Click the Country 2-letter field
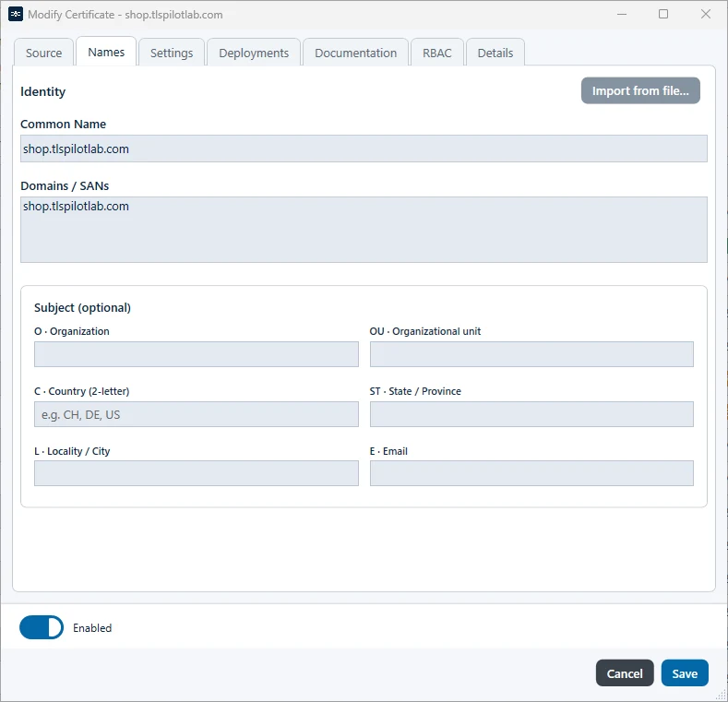 click(x=197, y=414)
